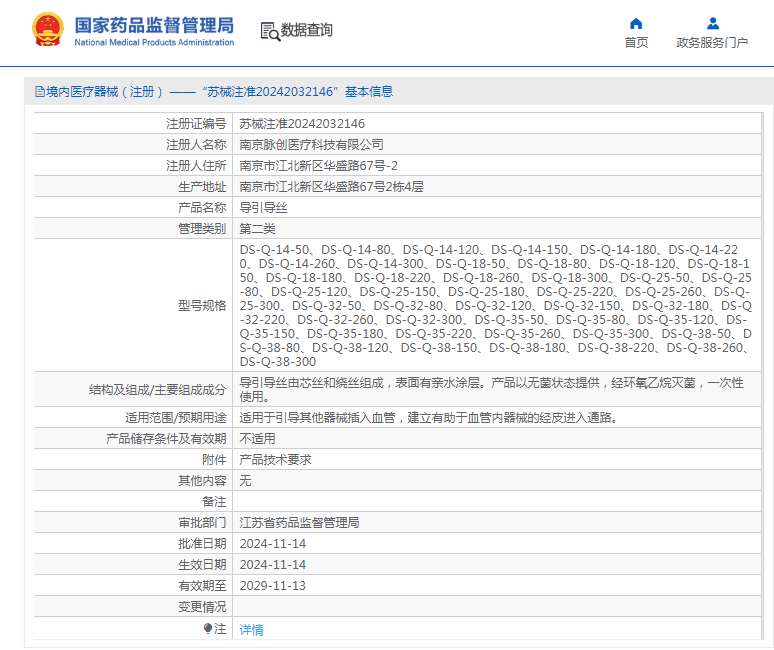This screenshot has height=650, width=774.
Task: Select management category 第二类
Action: (257, 229)
